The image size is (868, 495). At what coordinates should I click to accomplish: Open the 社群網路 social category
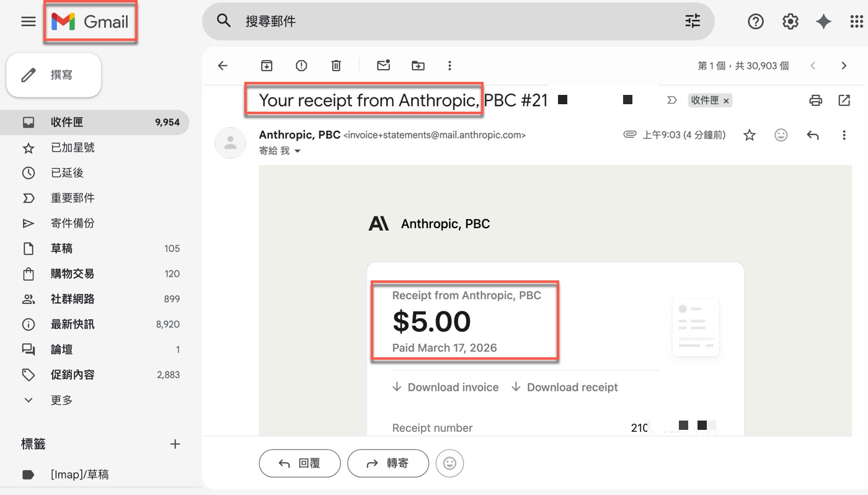94,299
